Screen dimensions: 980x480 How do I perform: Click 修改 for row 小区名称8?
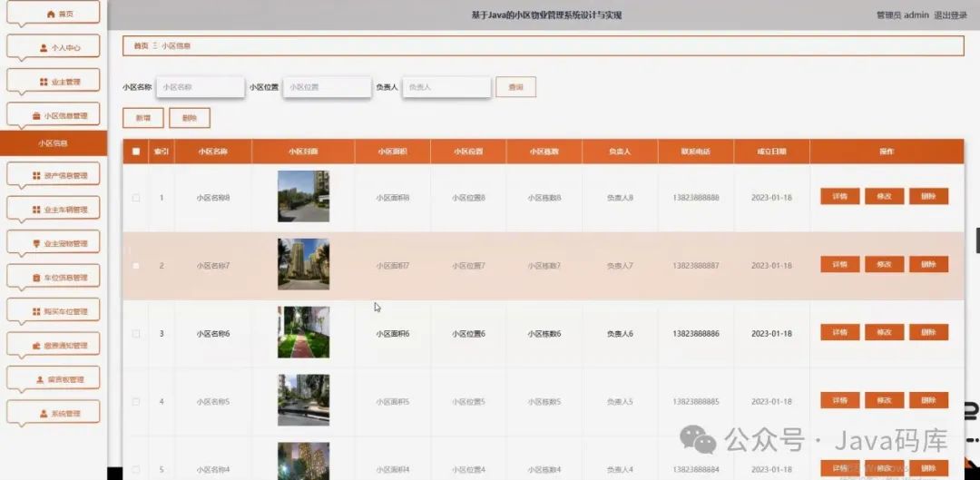click(885, 196)
